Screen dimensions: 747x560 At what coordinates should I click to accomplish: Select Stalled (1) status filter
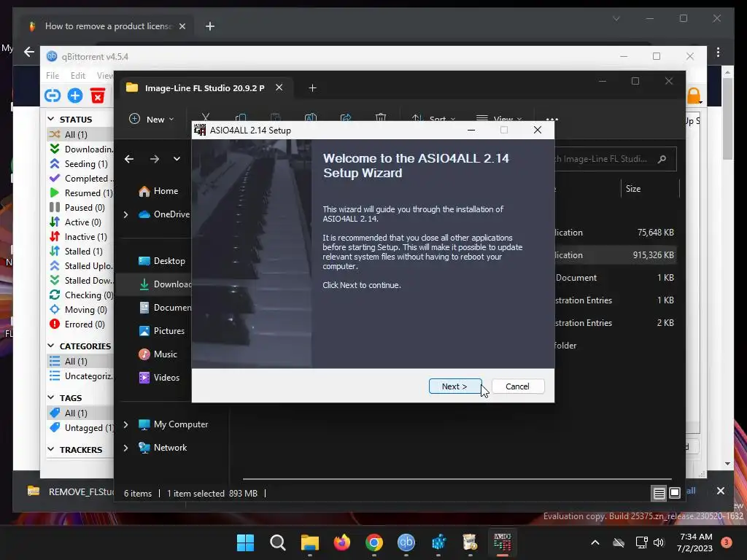coord(80,252)
